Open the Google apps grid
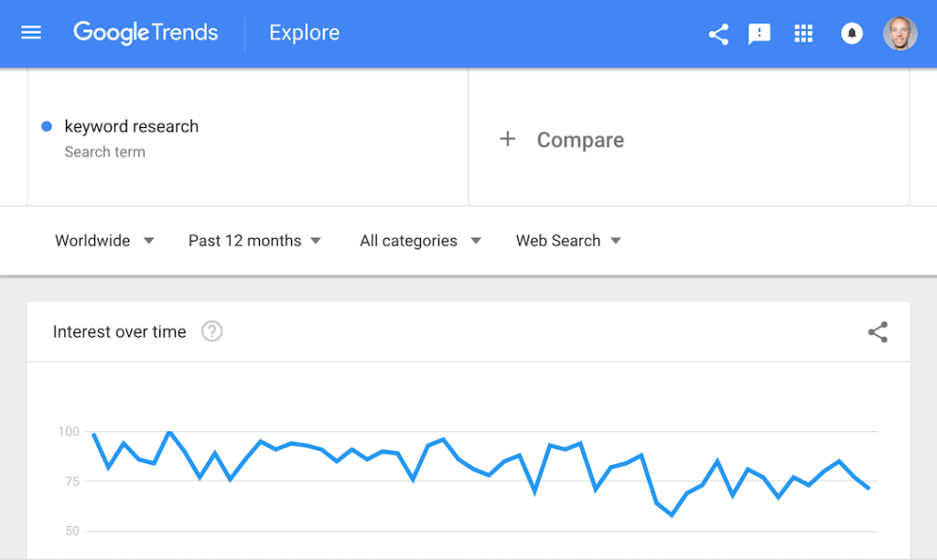Viewport: 937px width, 560px height. (803, 34)
